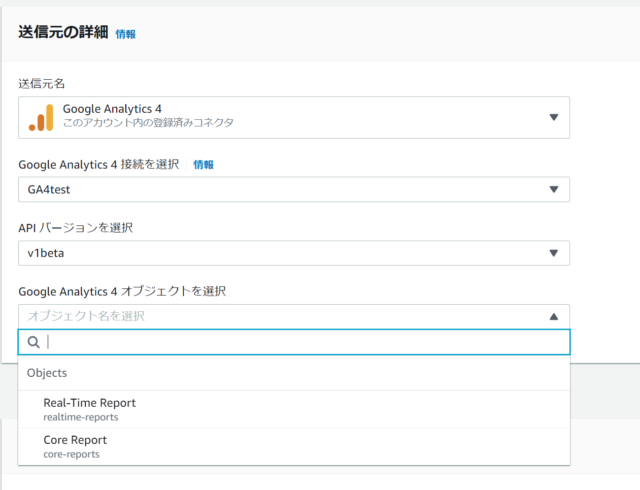Open the 情報 link next to 送信元の詳細
Image resolution: width=640 pixels, height=490 pixels.
tap(125, 34)
